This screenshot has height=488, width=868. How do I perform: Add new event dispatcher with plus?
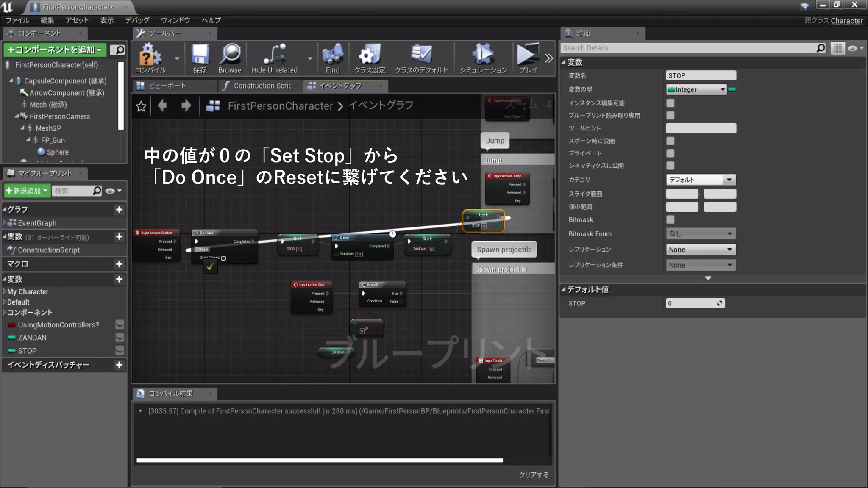click(119, 365)
